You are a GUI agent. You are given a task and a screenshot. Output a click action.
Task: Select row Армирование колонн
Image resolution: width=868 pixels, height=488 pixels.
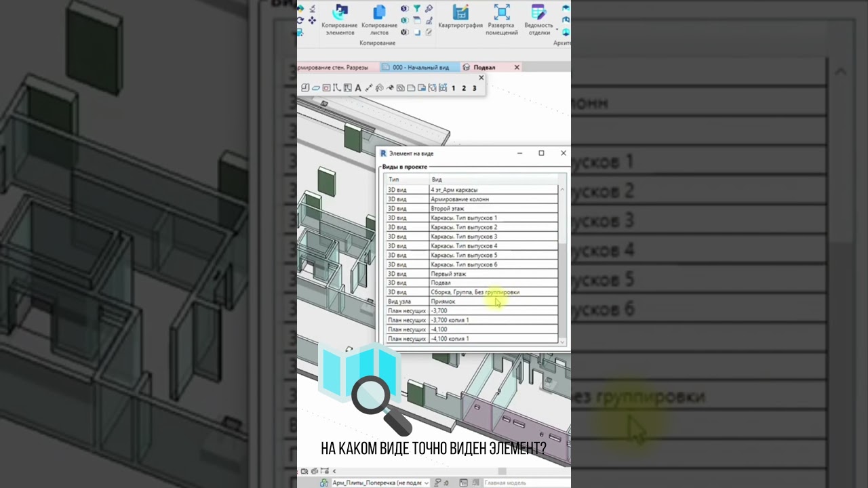coord(472,199)
